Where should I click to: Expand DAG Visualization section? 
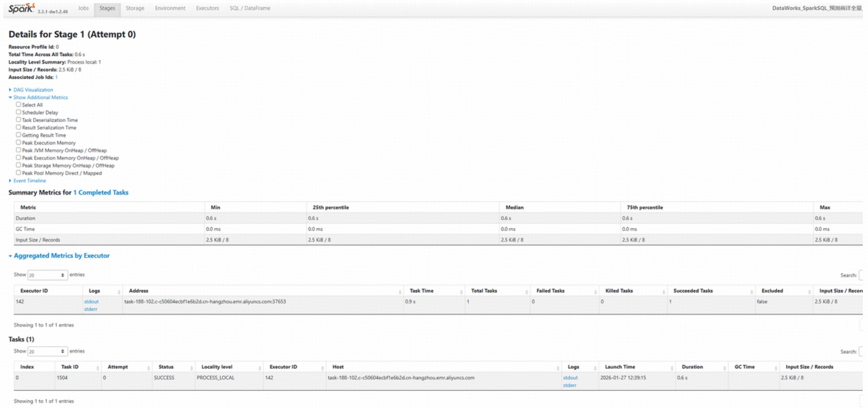coord(32,90)
